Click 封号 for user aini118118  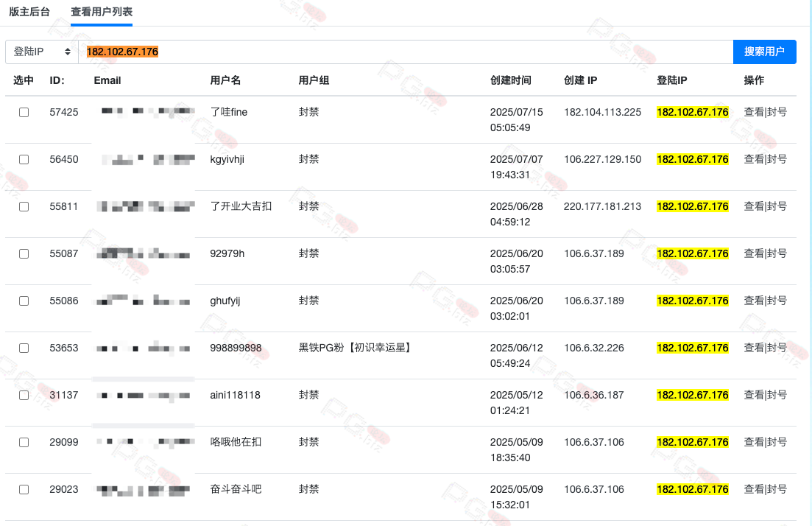777,395
